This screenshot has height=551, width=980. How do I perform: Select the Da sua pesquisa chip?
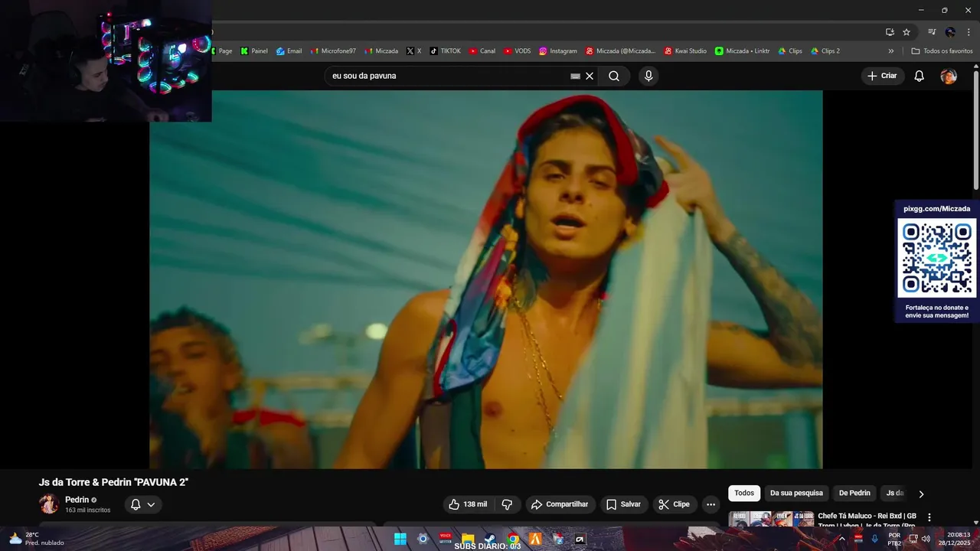(796, 493)
